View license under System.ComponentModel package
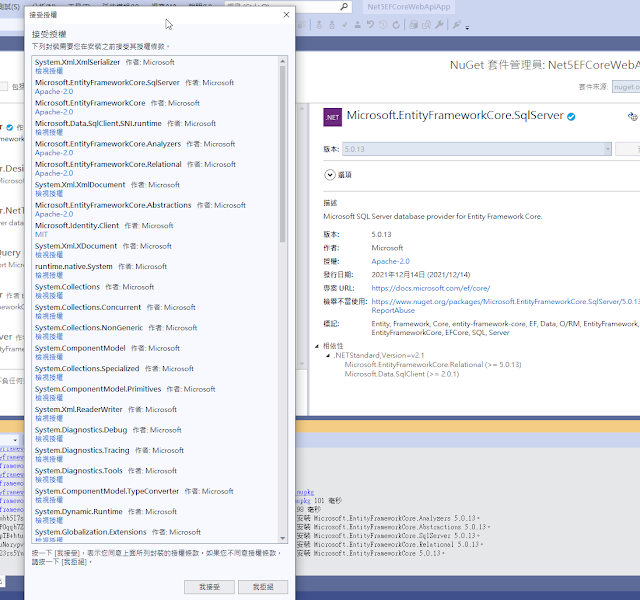Image resolution: width=640 pixels, height=600 pixels. (x=49, y=357)
